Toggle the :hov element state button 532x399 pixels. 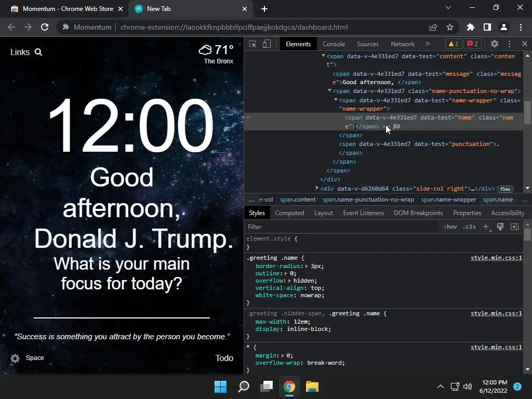[450, 227]
